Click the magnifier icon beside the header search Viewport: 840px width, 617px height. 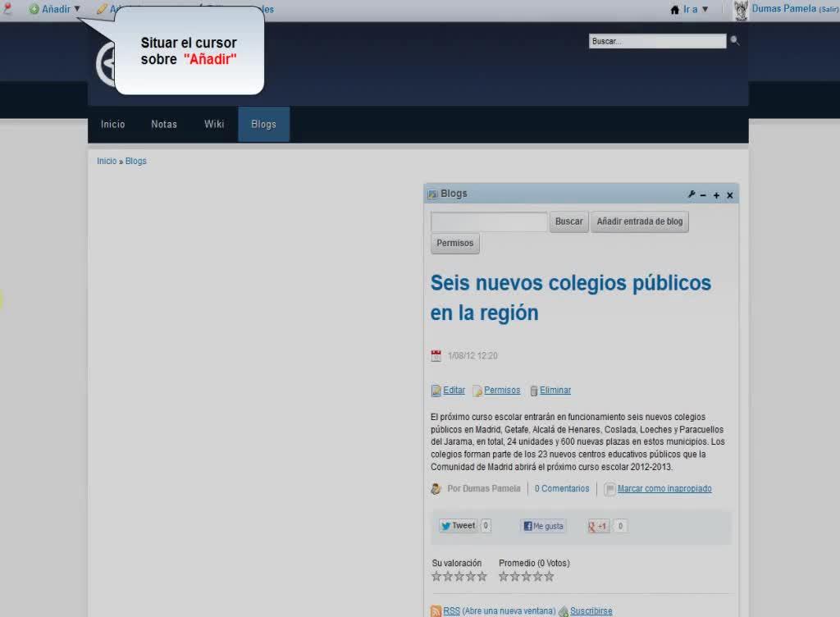(734, 40)
